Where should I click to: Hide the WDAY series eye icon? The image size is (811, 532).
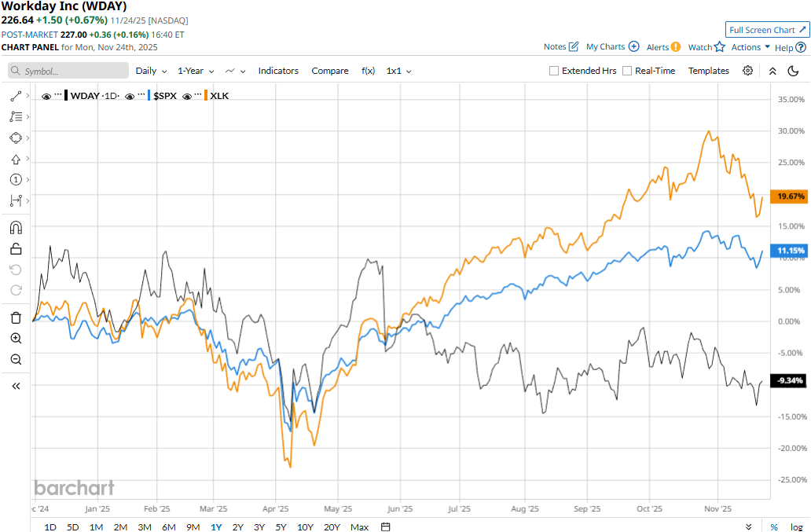pos(46,97)
